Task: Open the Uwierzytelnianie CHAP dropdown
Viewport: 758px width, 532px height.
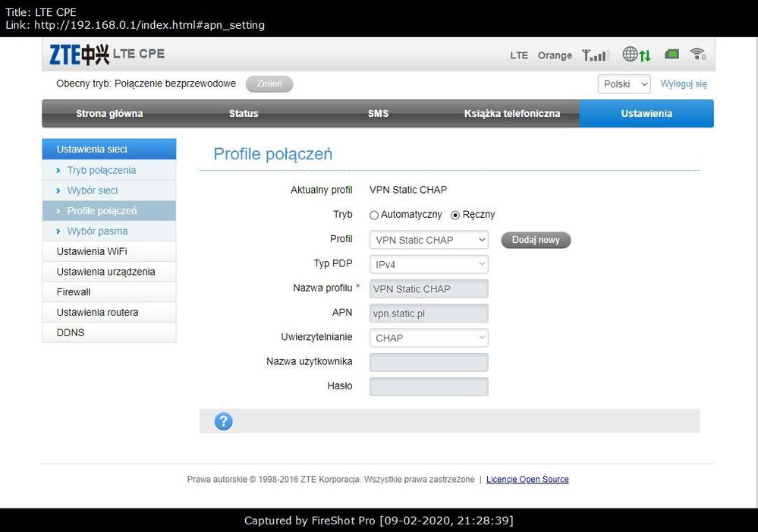Action: point(429,338)
